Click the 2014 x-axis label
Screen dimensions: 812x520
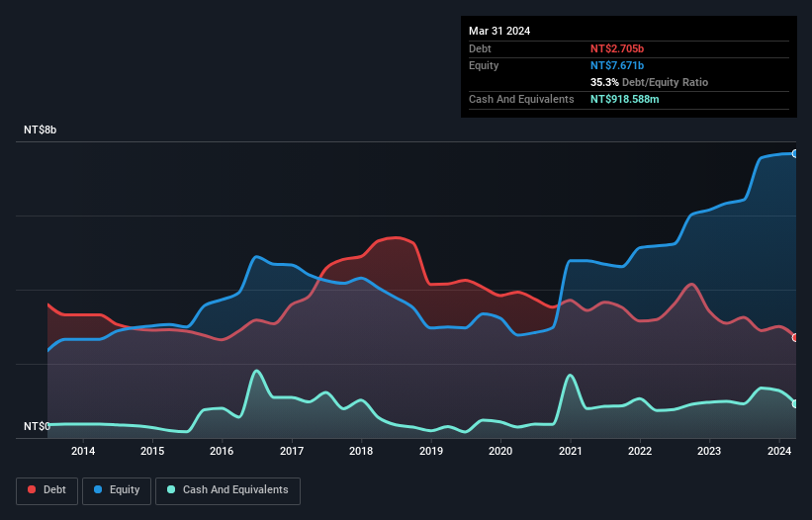[x=83, y=451]
